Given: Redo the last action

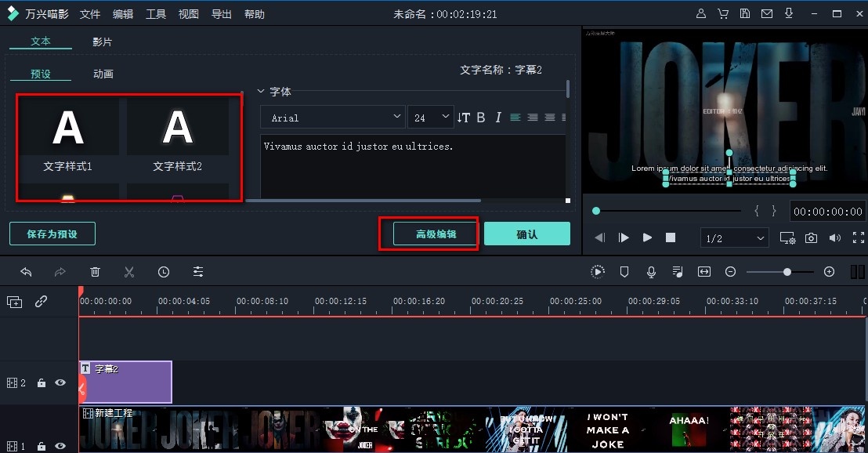Looking at the screenshot, I should pyautogui.click(x=60, y=271).
